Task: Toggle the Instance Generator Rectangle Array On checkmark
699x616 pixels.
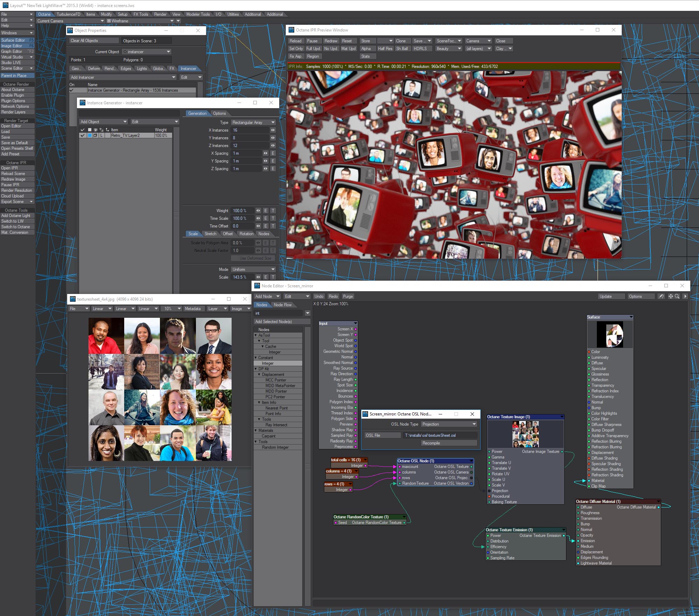Action: tap(72, 90)
